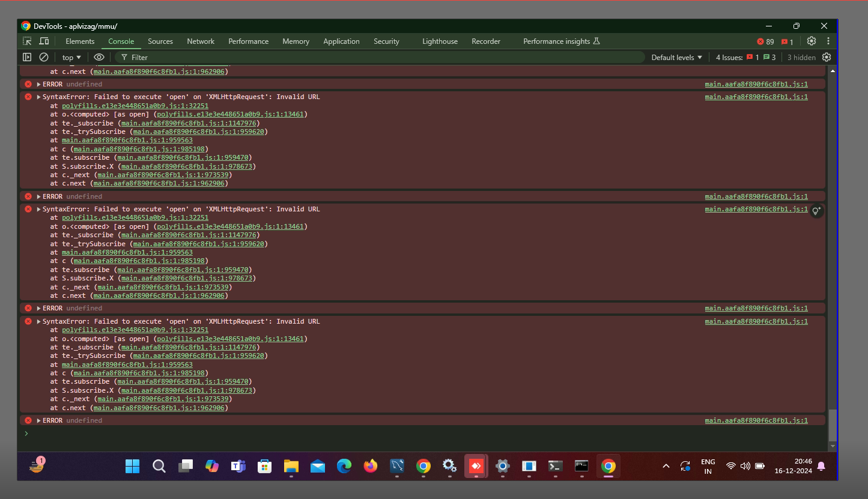Image resolution: width=868 pixels, height=499 pixels.
Task: Click in the console Filter field
Action: point(384,58)
